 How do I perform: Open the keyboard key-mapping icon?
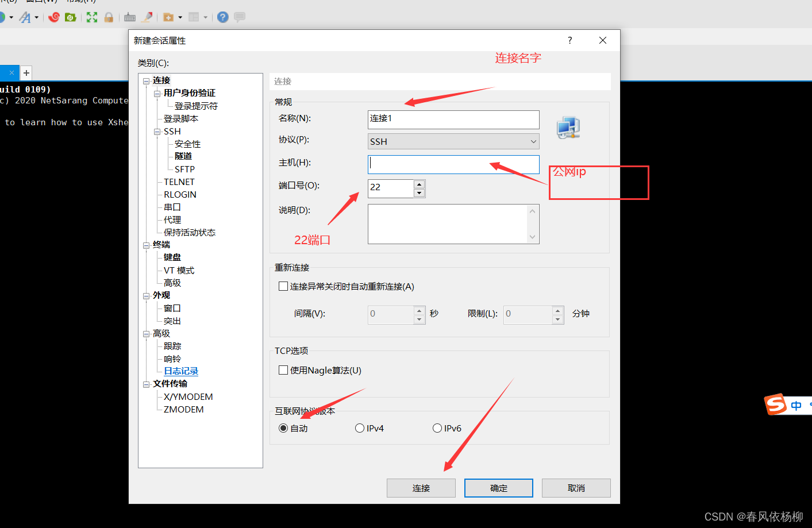pos(130,17)
